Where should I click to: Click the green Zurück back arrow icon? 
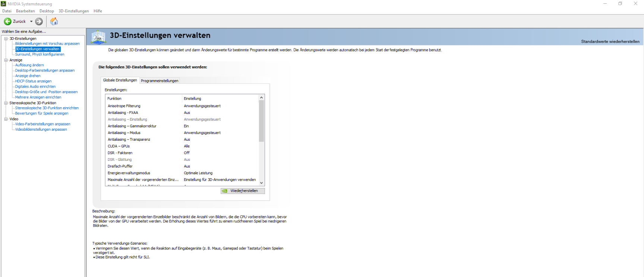pyautogui.click(x=7, y=22)
